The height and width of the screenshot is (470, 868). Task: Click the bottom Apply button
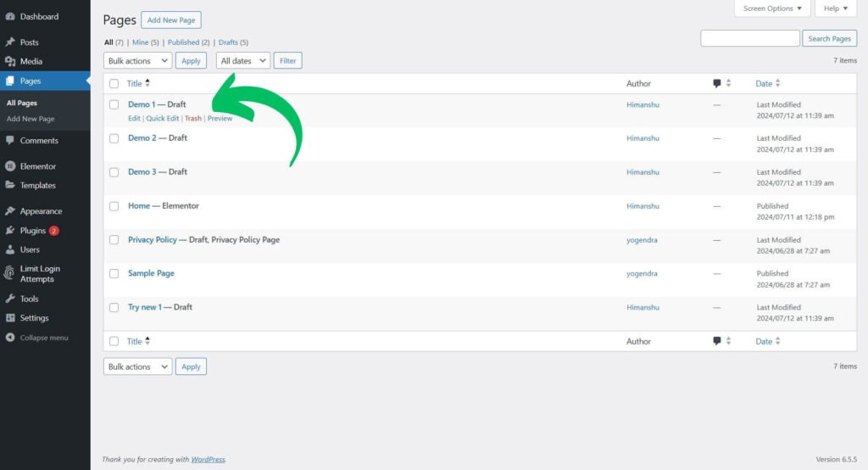pyautogui.click(x=191, y=366)
